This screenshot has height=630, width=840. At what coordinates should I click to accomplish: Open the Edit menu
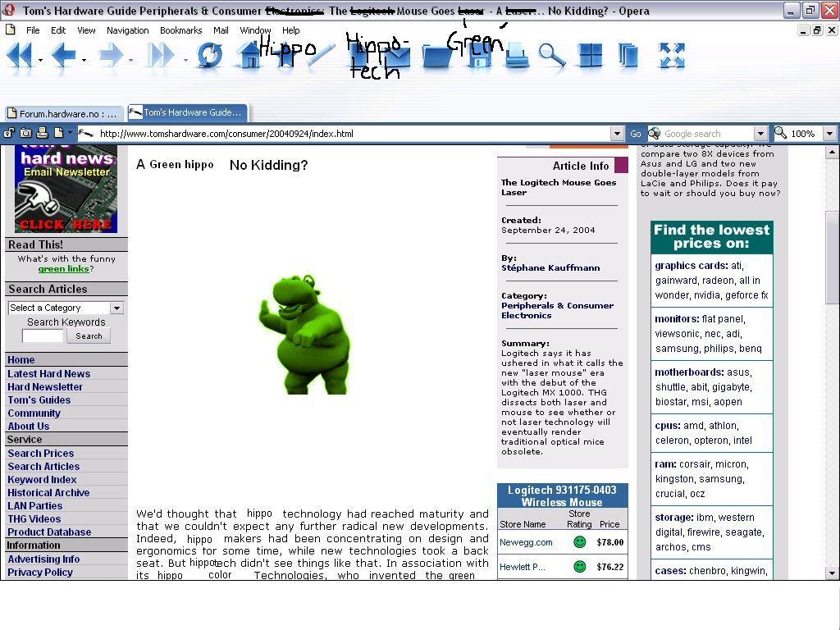(58, 30)
